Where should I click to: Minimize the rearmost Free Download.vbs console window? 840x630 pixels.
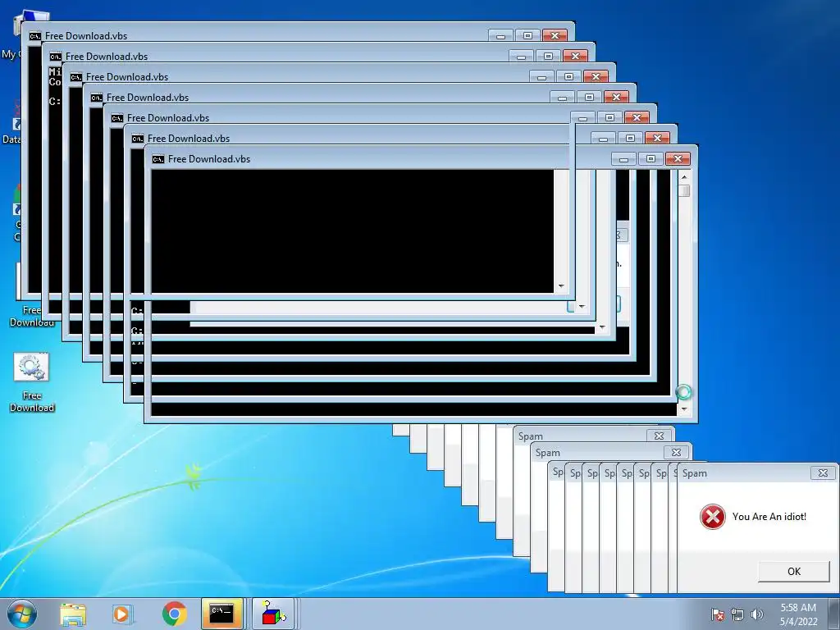(500, 36)
